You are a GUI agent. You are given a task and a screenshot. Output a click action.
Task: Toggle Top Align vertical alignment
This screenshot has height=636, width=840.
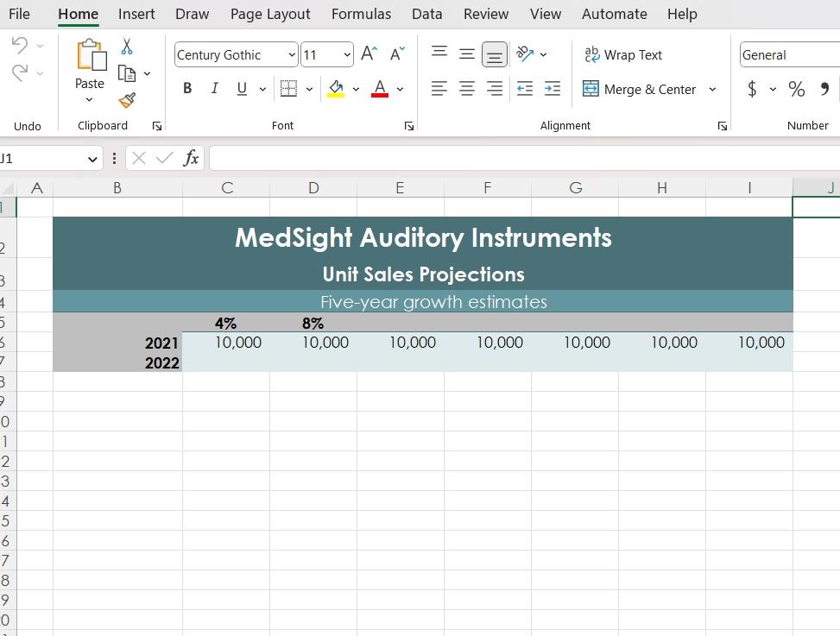(x=439, y=54)
